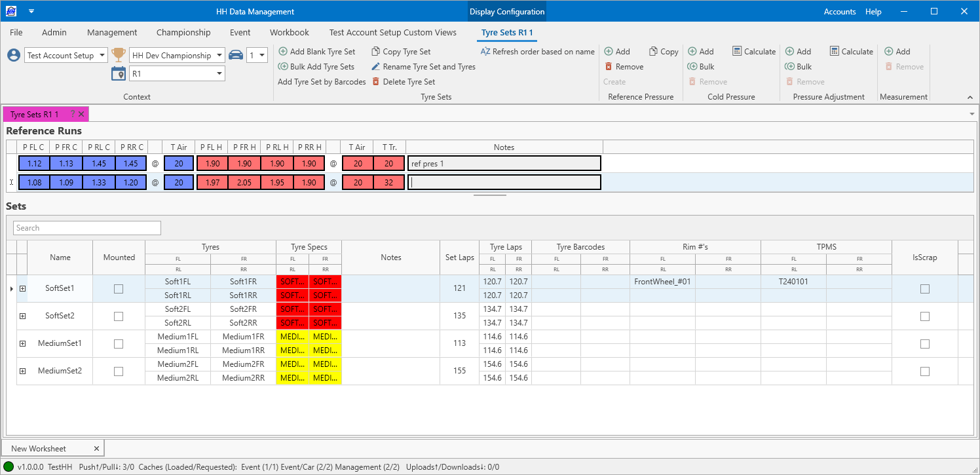Screen dimensions: 980x475
Task: Click Rename Tyre Set and Tyres pencil icon
Action: tap(375, 67)
